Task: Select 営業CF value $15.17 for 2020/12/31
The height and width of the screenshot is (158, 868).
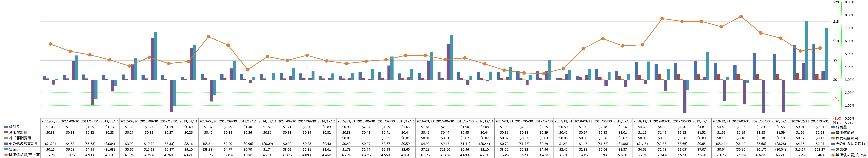Action: (800, 149)
